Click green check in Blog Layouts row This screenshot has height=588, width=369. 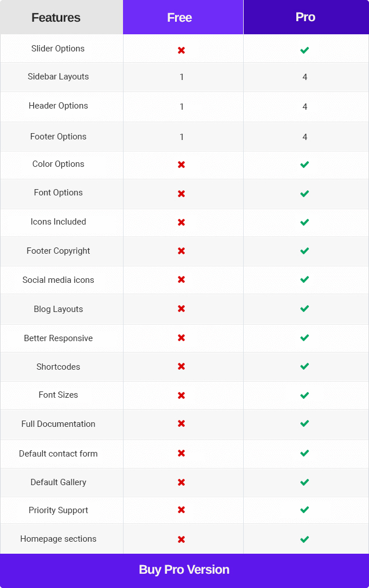(x=304, y=309)
